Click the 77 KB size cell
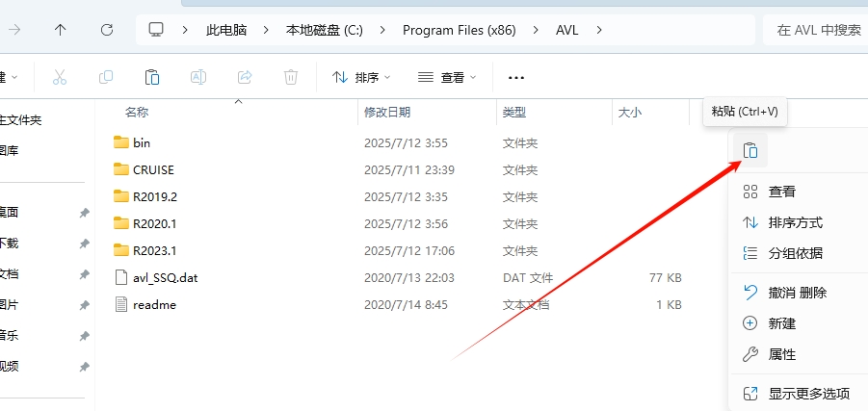The width and height of the screenshot is (868, 411). (666, 277)
